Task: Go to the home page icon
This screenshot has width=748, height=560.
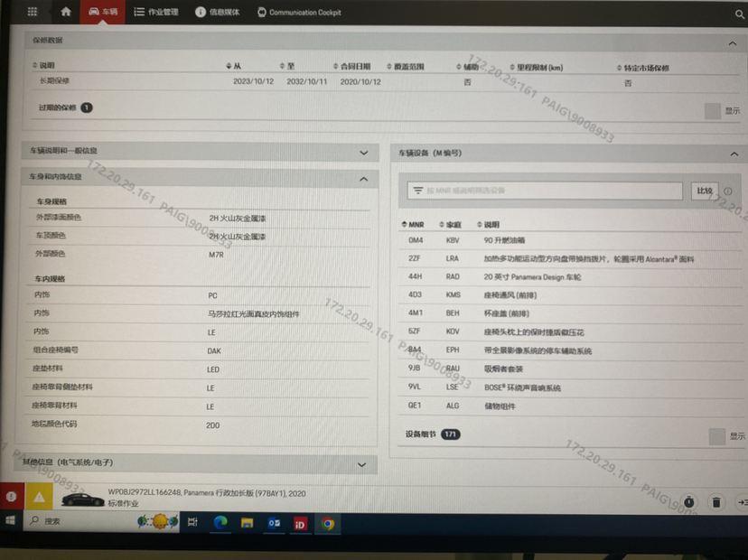Action: click(66, 12)
